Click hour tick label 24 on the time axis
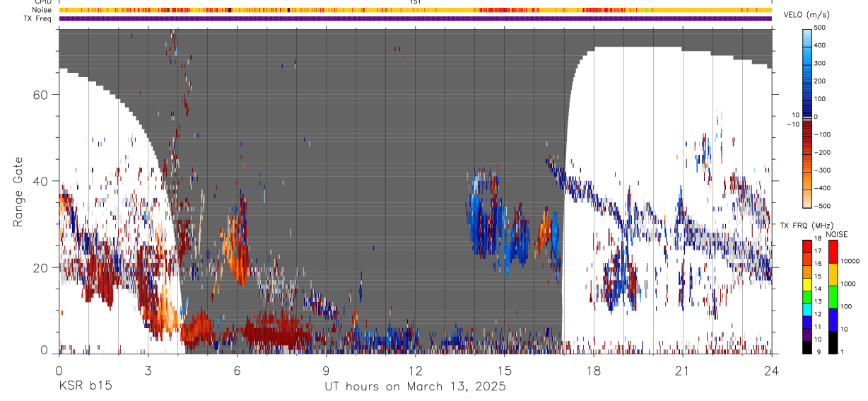The height and width of the screenshot is (401, 868). [771, 371]
